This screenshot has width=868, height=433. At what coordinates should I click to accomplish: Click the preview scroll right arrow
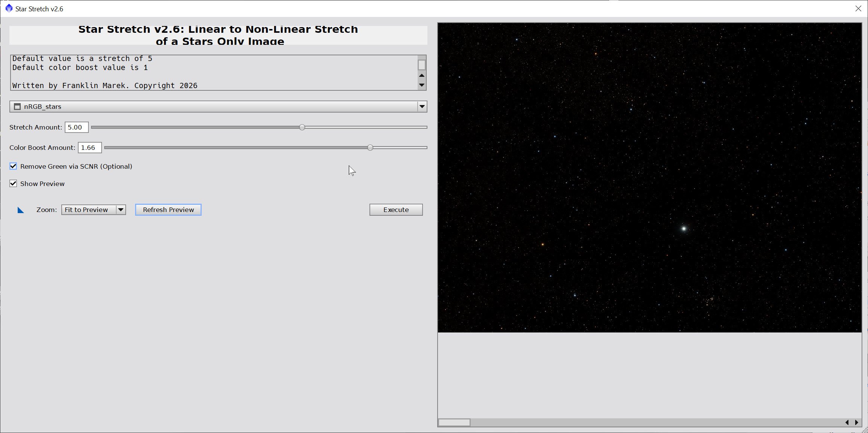(857, 422)
